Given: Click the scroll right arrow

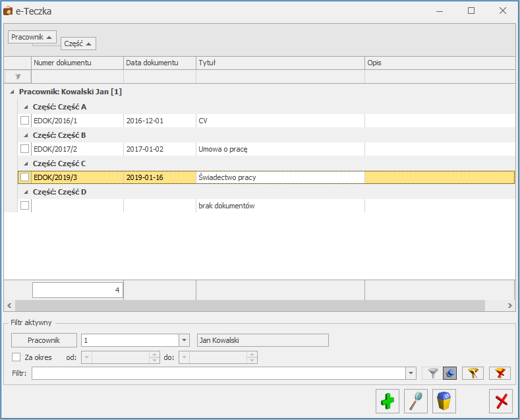Looking at the screenshot, I should (x=509, y=305).
